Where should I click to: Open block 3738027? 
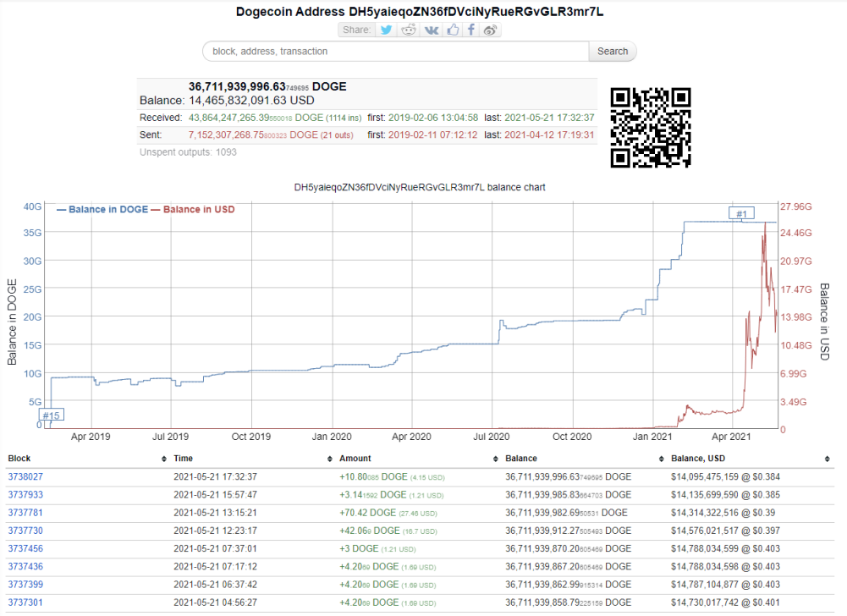click(x=25, y=476)
